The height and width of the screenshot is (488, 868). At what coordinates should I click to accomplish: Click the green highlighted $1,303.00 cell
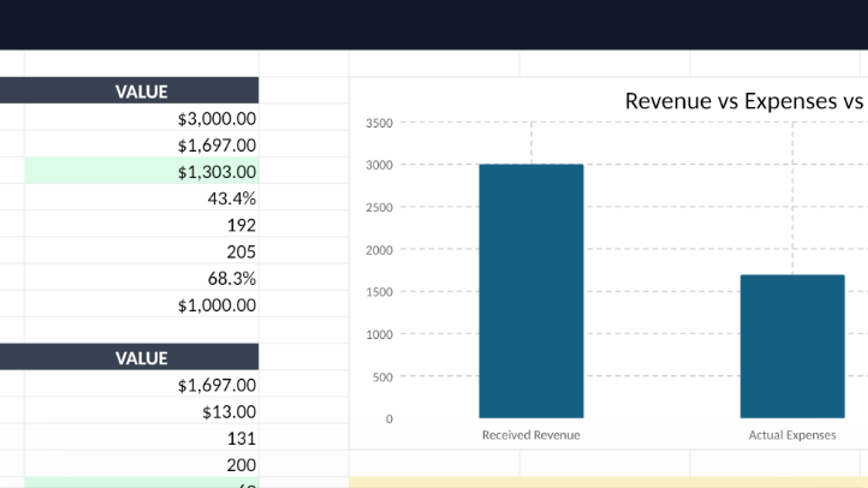(x=142, y=170)
